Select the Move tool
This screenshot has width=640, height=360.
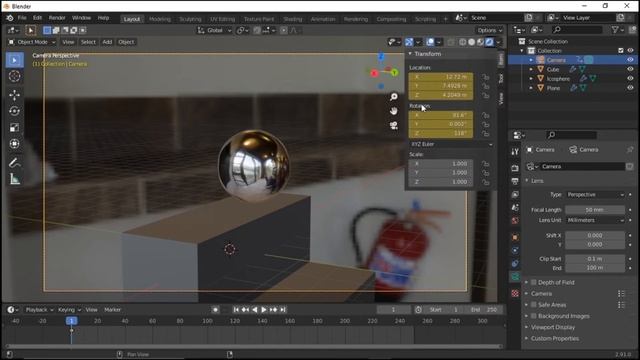[15, 95]
